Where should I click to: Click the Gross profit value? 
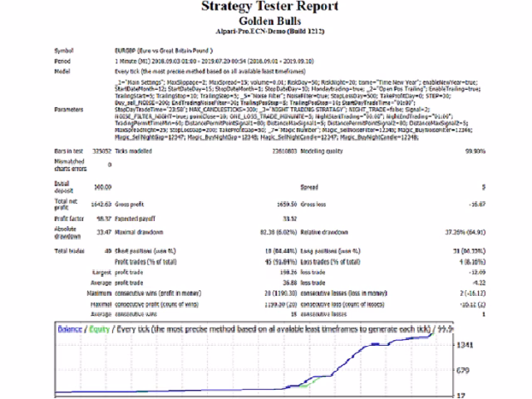coord(287,204)
